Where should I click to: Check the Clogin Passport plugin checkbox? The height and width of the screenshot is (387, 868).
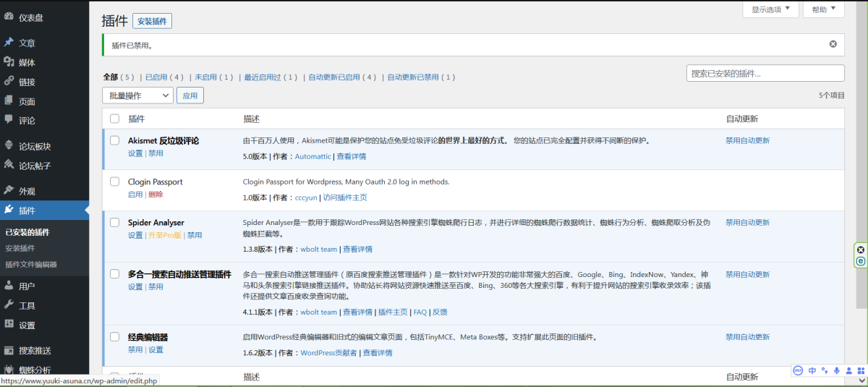coord(114,182)
